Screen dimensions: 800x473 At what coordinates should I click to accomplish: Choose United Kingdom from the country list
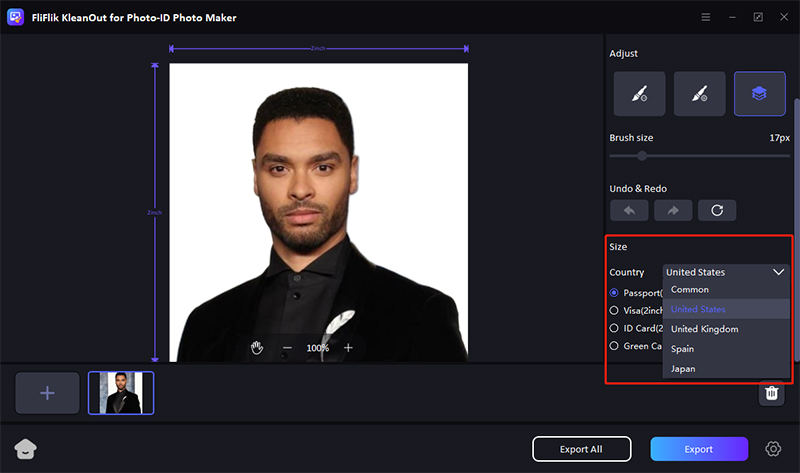click(704, 329)
